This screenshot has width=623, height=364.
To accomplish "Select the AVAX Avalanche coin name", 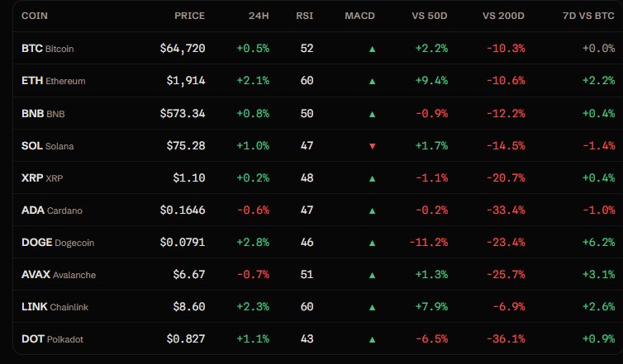I will [59, 274].
